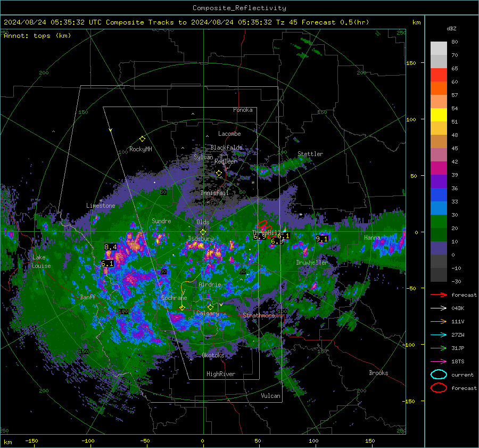Screen dimensions: 479x448
Task: Select the cyan 27ZW track arrow
Action: [439, 335]
